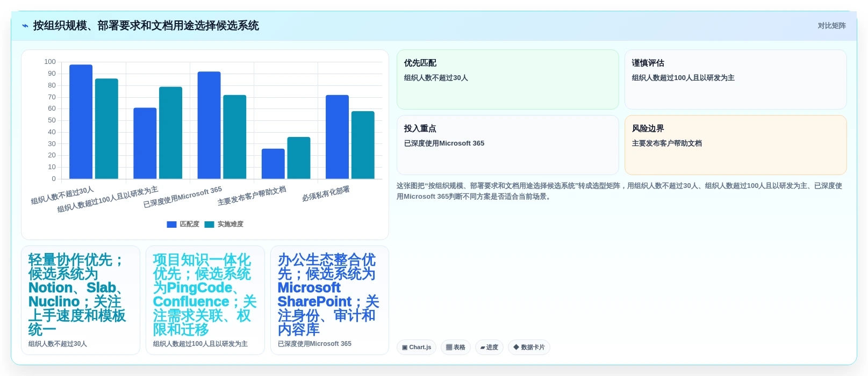
Task: Open the 办公生态整合优先 SharePoint card
Action: [x=329, y=300]
